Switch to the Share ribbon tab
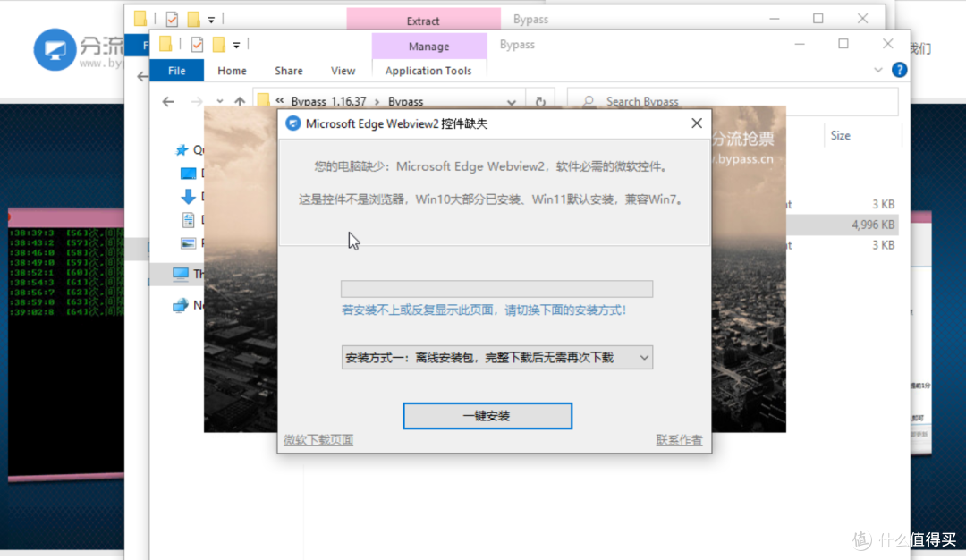Viewport: 966px width, 560px height. [x=288, y=71]
